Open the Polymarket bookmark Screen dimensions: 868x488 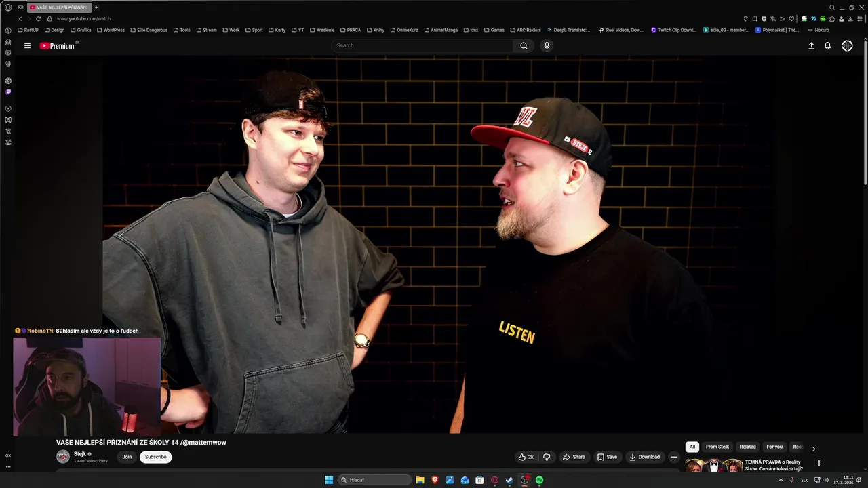coord(777,30)
